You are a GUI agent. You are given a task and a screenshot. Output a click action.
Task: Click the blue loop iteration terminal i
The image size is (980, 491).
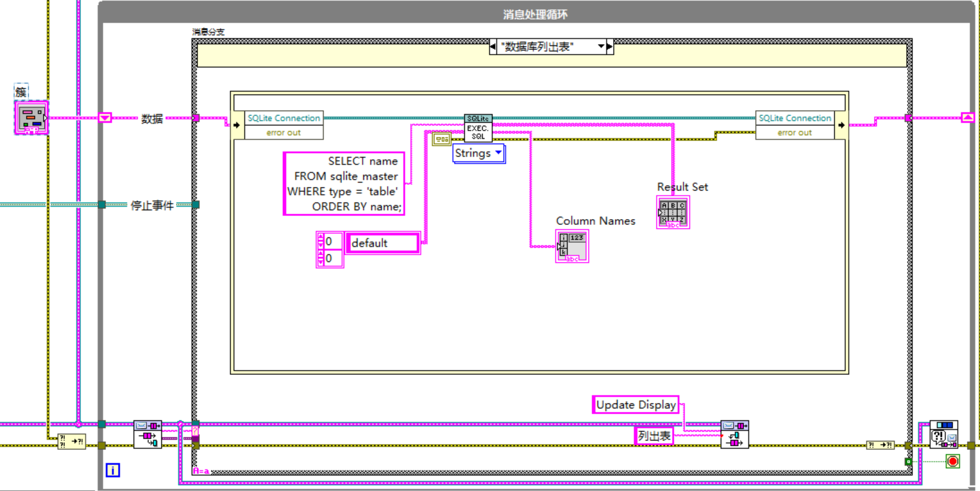113,470
